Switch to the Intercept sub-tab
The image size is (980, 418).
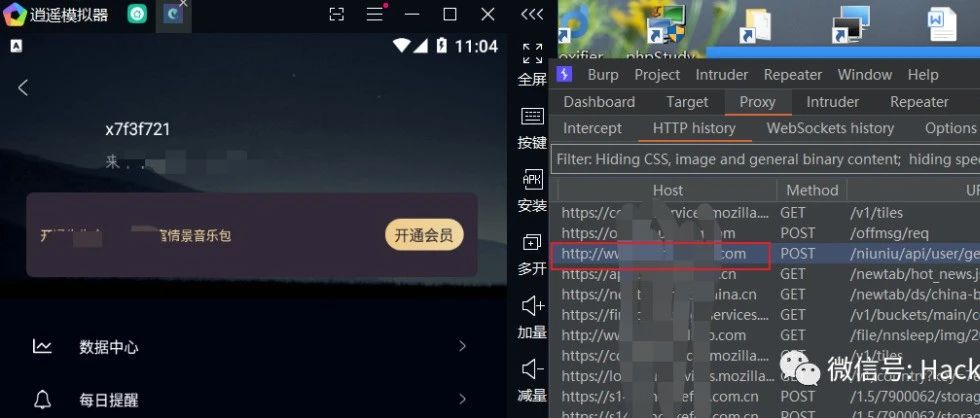click(592, 128)
